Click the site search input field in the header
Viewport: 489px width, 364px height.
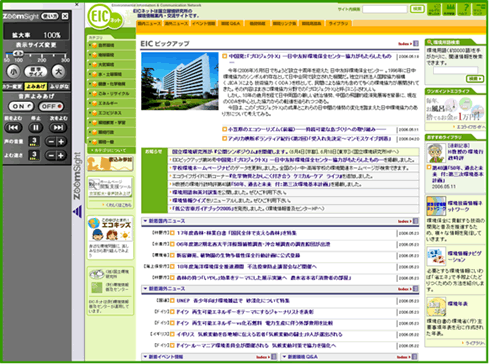click(x=385, y=9)
